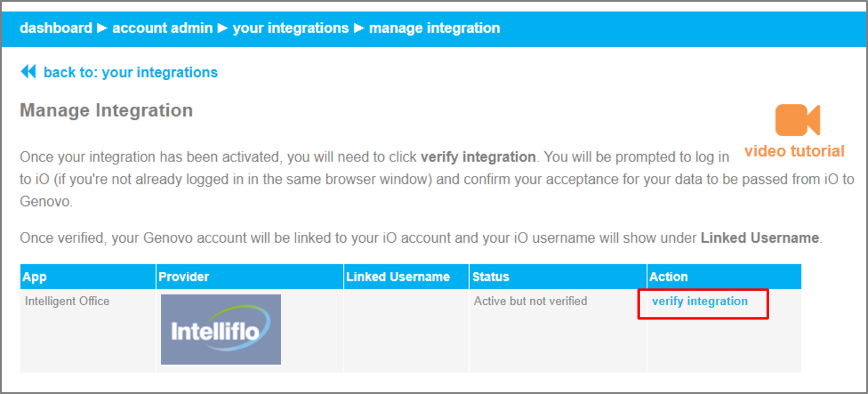
Task: Click the App column header
Action: pyautogui.click(x=34, y=276)
